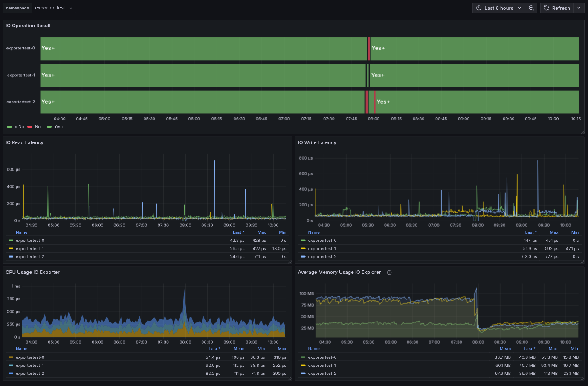The width and height of the screenshot is (588, 386).
Task: Click the resize handle of IO Read Latency panel
Action: pos(290,262)
